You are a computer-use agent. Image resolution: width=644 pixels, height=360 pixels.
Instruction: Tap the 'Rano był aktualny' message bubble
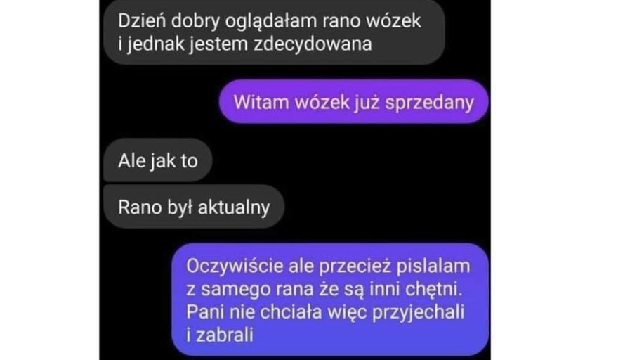point(194,207)
